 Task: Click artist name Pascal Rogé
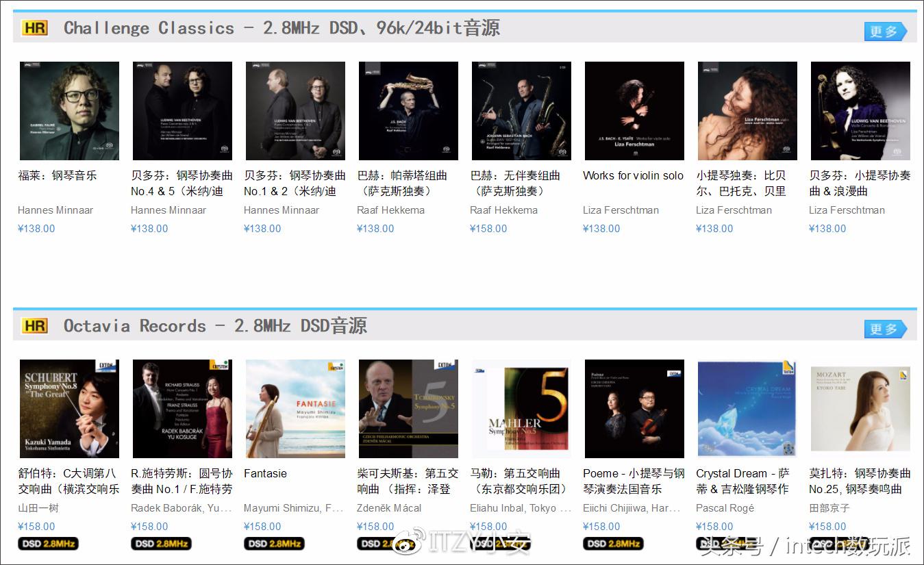(x=724, y=507)
